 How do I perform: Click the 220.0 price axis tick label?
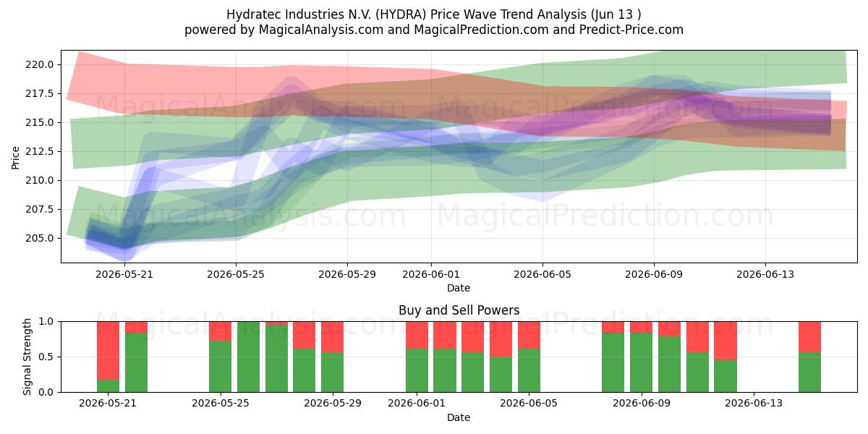(x=41, y=64)
